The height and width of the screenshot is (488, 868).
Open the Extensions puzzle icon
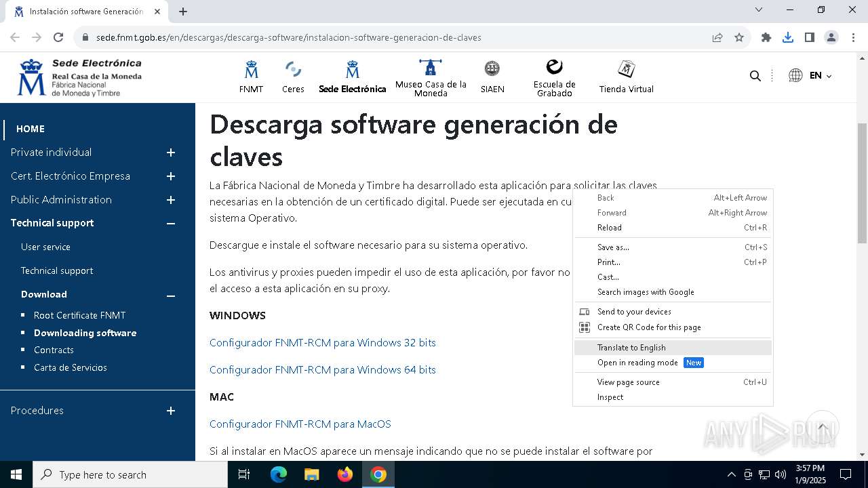coord(766,37)
